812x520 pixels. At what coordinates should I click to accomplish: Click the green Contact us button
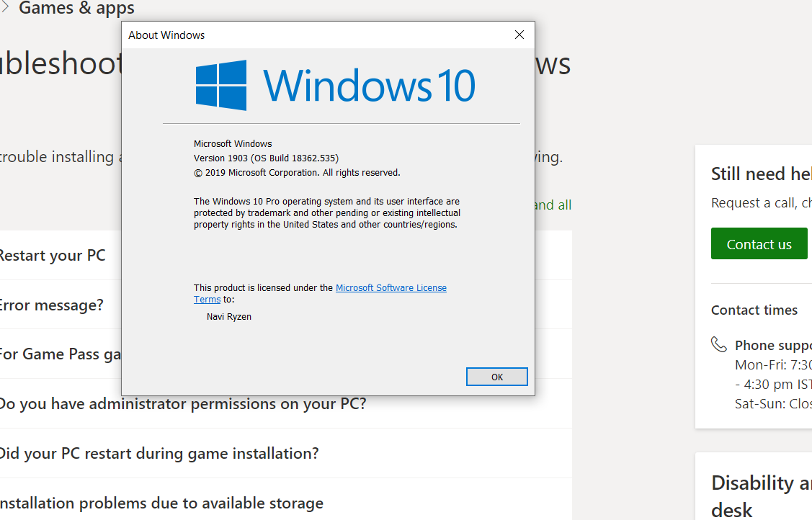point(759,243)
